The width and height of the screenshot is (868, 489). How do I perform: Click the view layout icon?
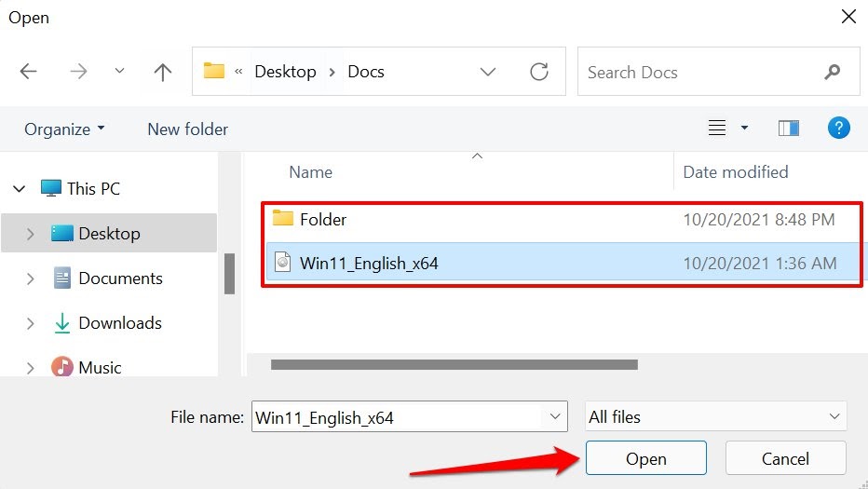[717, 129]
